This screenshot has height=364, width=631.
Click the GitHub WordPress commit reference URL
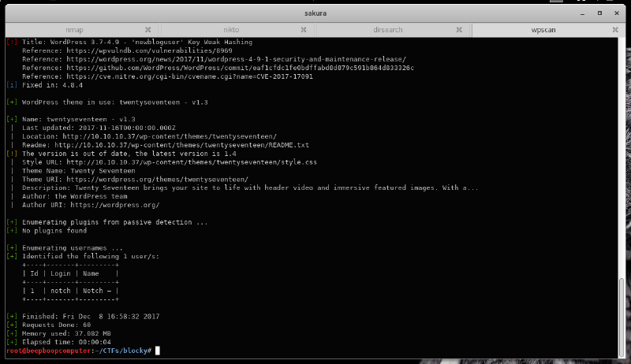pos(235,68)
